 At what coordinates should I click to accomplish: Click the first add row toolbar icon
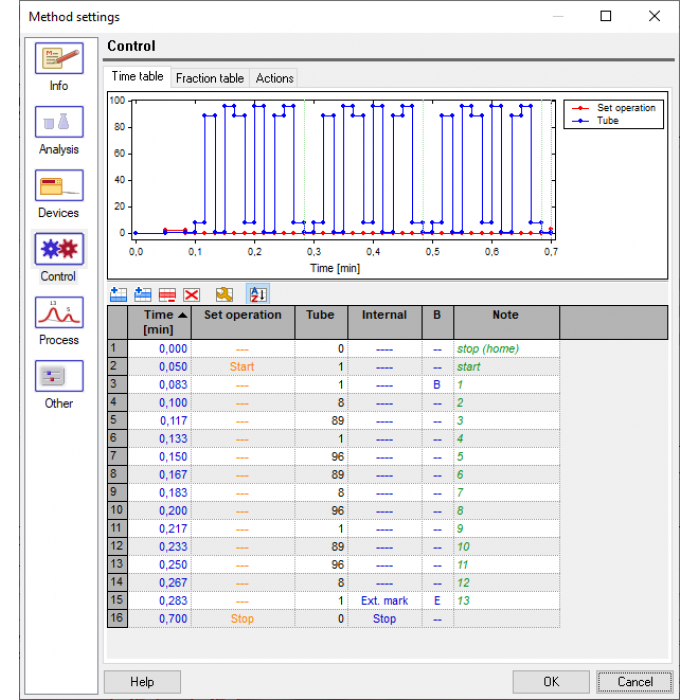119,294
